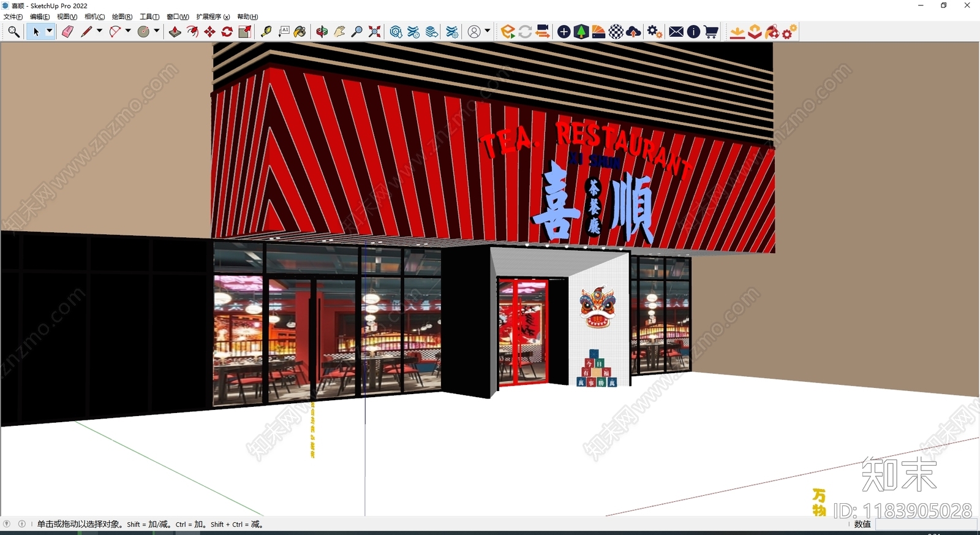Screen dimensions: 980x535
Task: Click Enscape feedback envelope icon
Action: point(676,32)
